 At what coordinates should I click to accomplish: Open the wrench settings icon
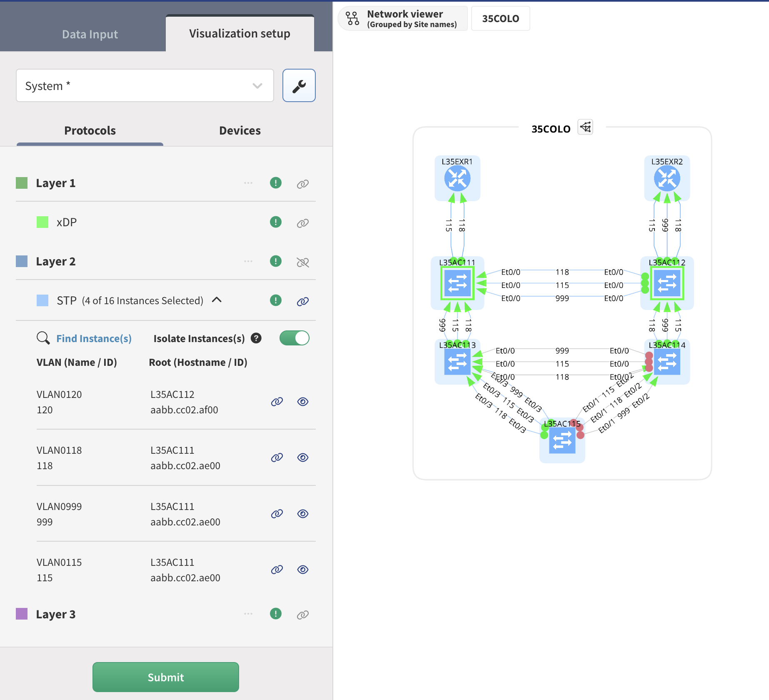tap(299, 86)
